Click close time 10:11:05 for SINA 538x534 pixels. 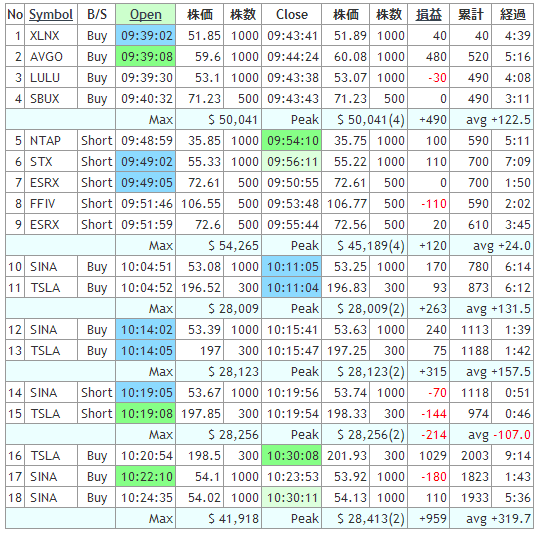[292, 266]
